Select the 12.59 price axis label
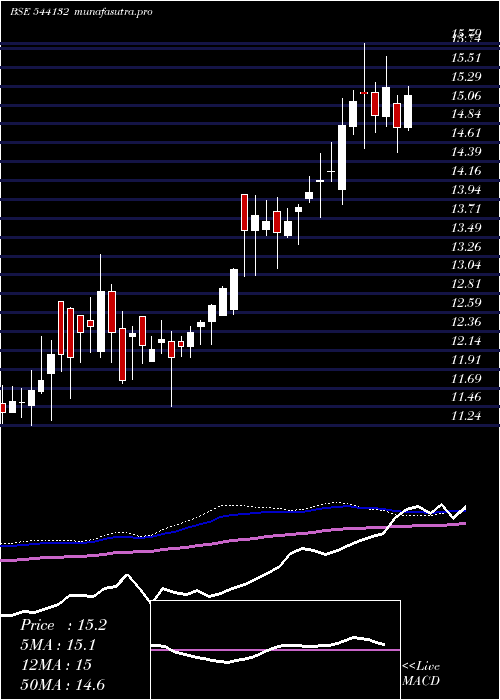The height and width of the screenshot is (700, 500). [466, 303]
